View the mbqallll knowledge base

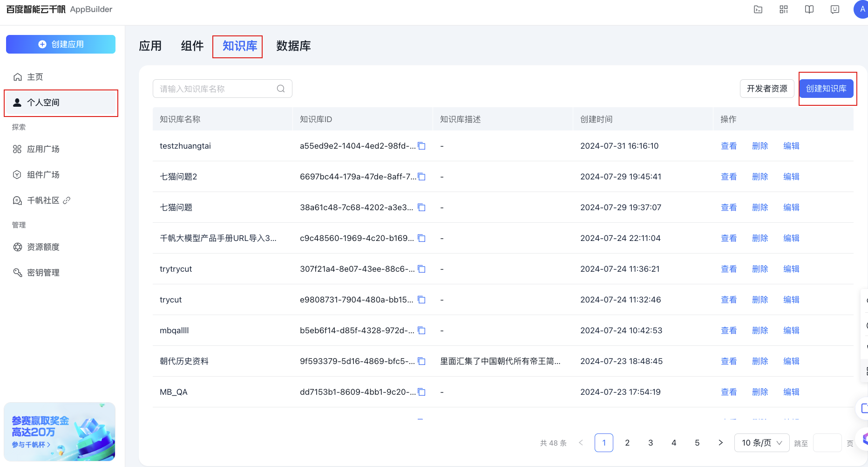tap(729, 330)
